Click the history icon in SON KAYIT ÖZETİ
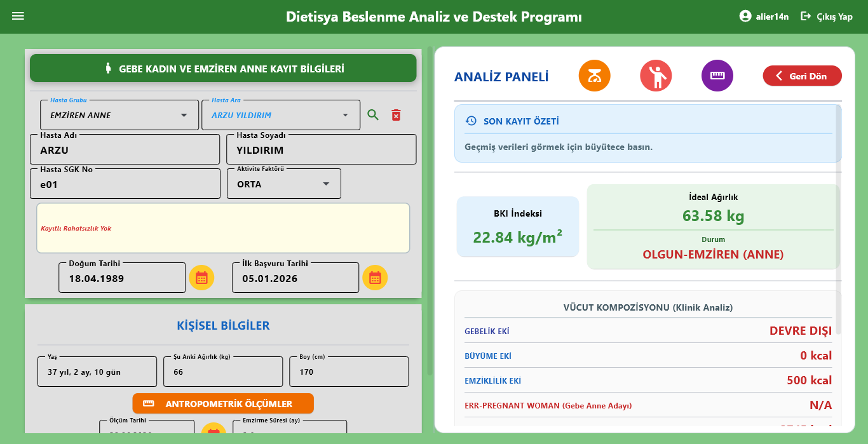 click(471, 121)
